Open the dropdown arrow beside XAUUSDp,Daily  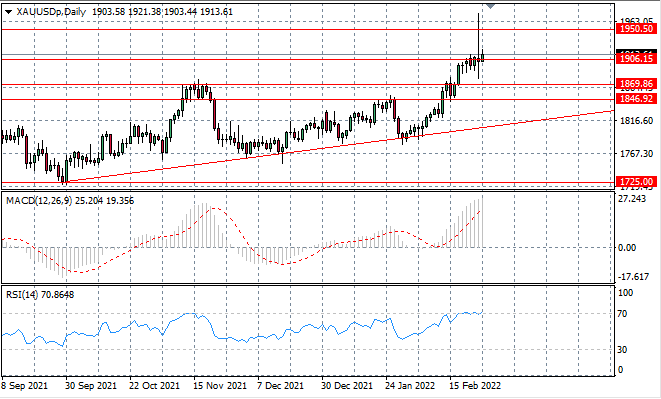pos(8,12)
